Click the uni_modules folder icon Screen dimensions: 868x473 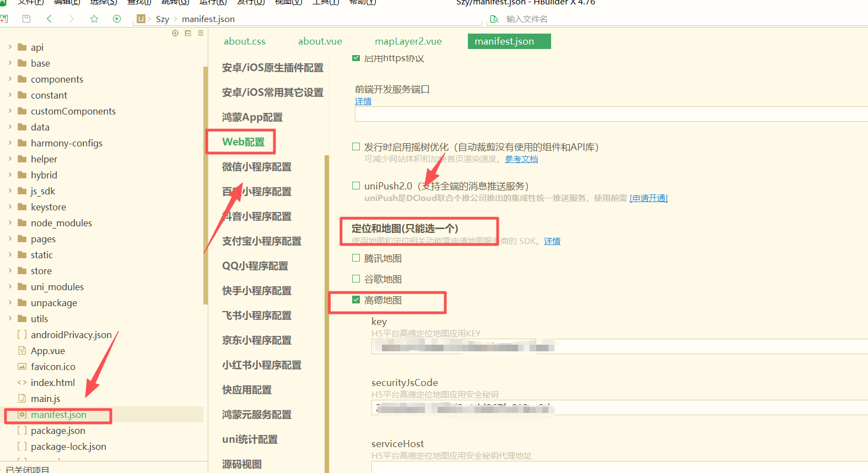22,286
